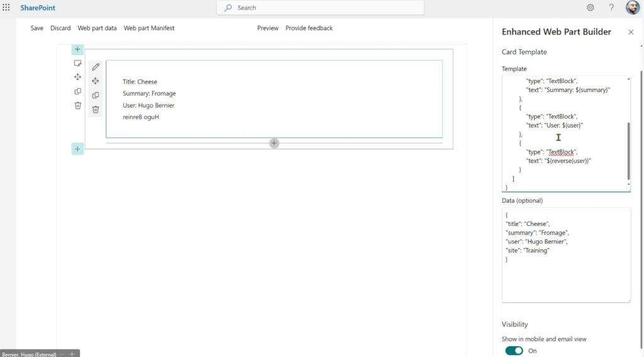Click the Preview button
The width and height of the screenshot is (644, 357).
pos(267,28)
